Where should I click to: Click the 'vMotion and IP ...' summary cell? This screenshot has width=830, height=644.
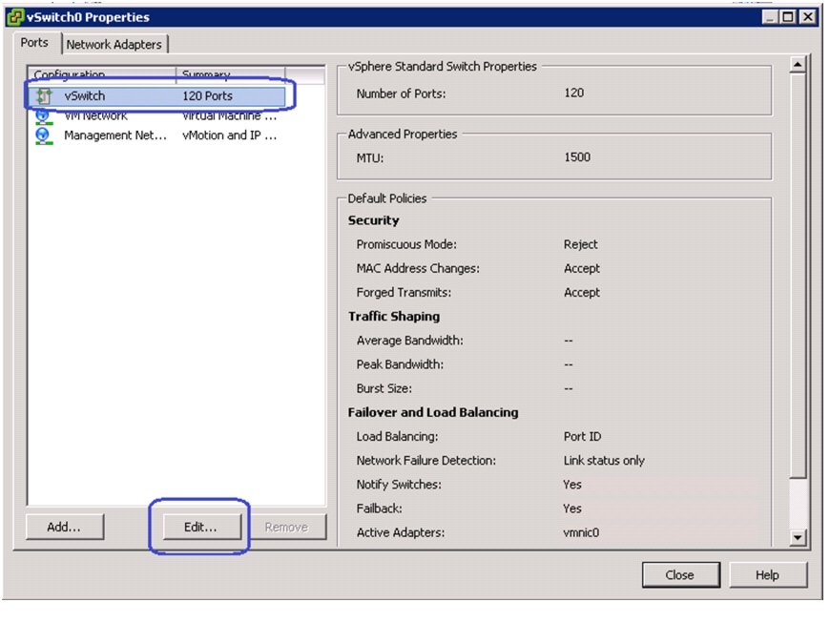(229, 135)
